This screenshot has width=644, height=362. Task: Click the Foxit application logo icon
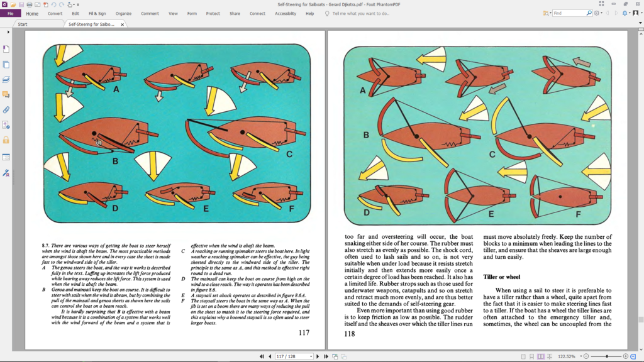4,4
